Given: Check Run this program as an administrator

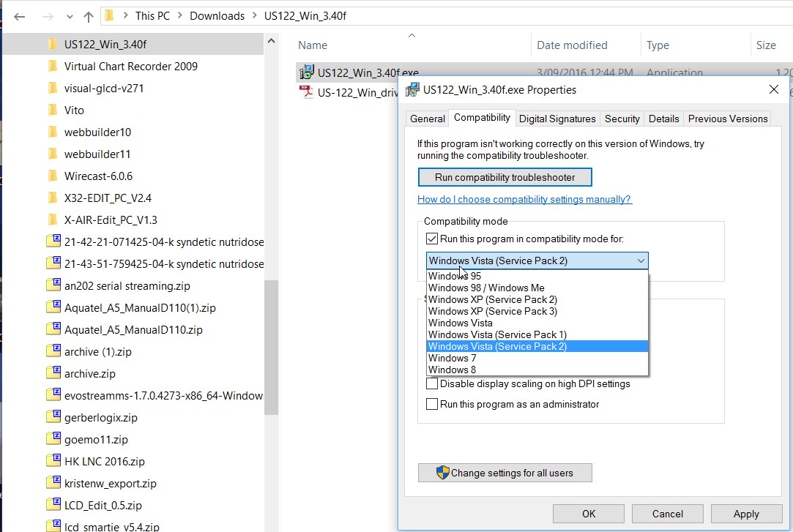Looking at the screenshot, I should pos(432,404).
